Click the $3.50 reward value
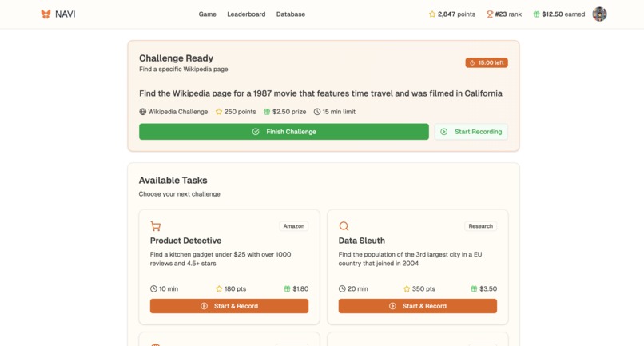The height and width of the screenshot is (346, 644). (x=488, y=289)
